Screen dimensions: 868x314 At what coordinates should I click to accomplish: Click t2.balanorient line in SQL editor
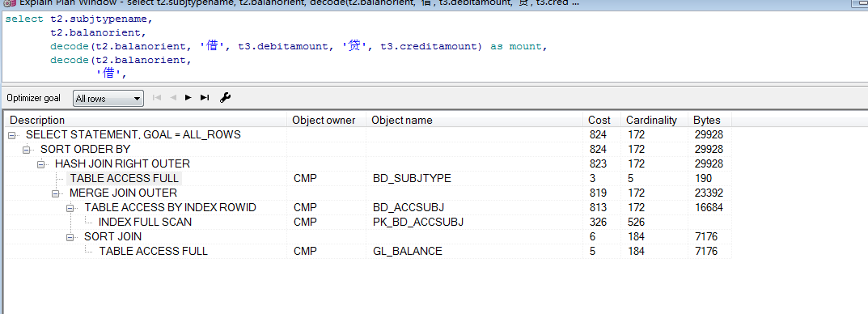pos(98,32)
